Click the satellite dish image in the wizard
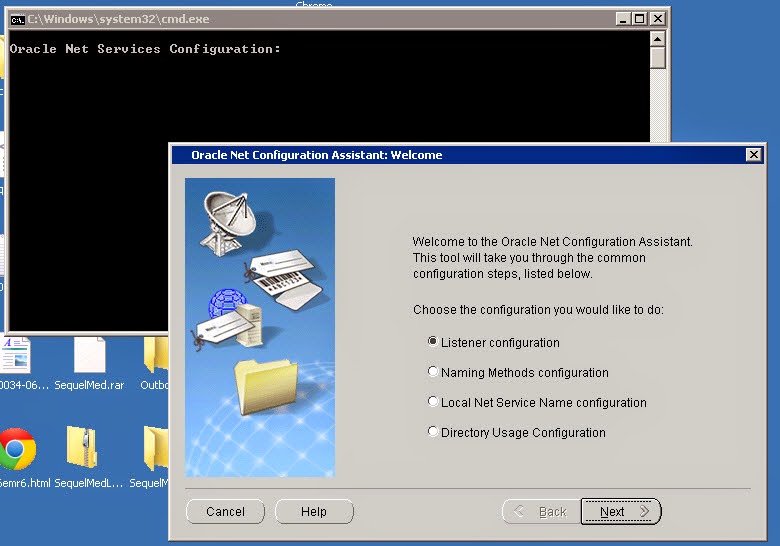The width and height of the screenshot is (780, 546). pos(230,222)
